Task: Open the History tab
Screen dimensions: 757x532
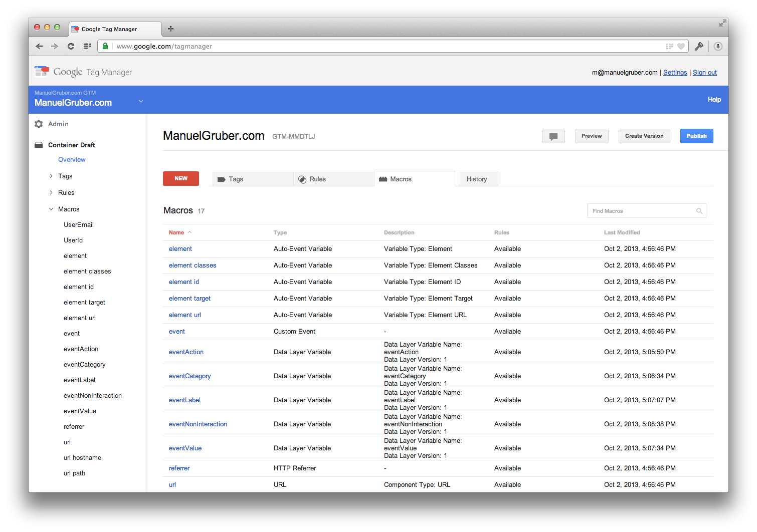Action: coord(478,179)
